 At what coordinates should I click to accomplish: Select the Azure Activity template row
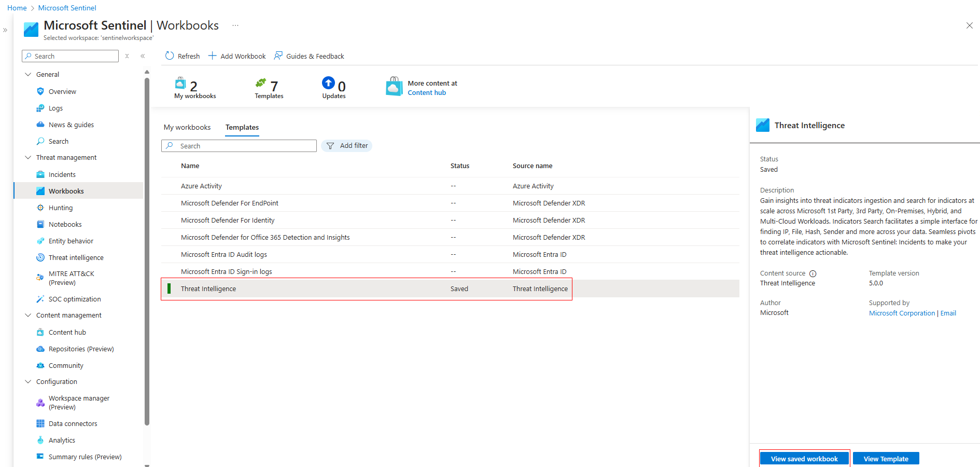click(201, 186)
